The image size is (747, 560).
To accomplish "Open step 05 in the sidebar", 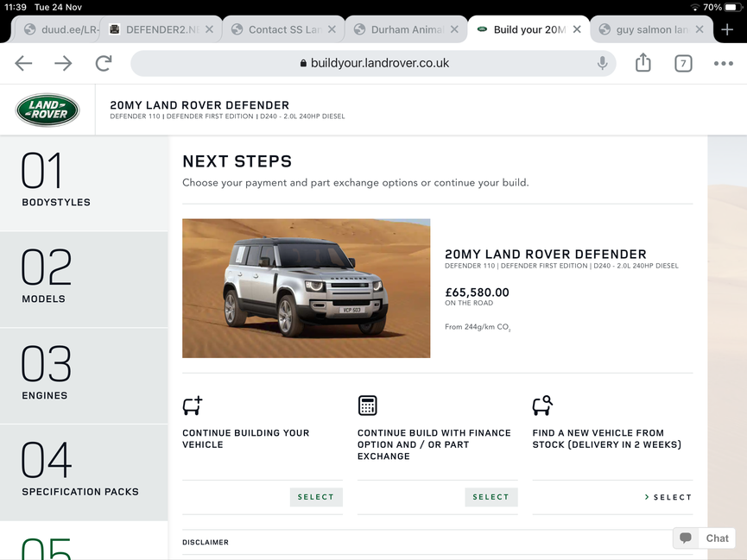I will pos(84,541).
